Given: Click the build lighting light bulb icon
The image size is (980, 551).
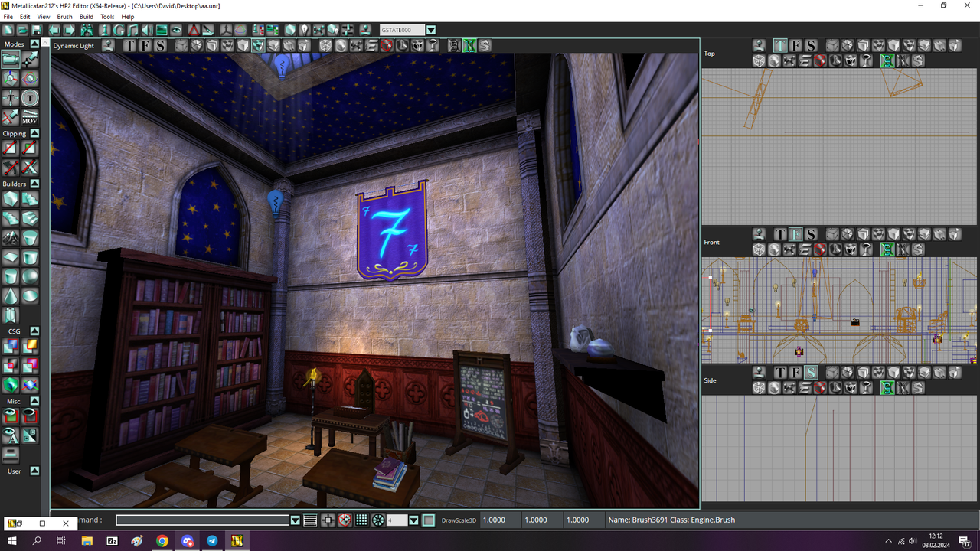Looking at the screenshot, I should tap(304, 30).
